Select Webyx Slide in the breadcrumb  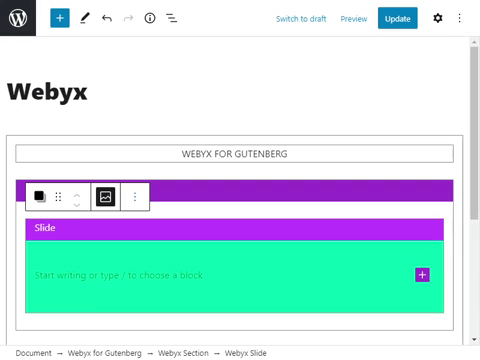click(x=245, y=353)
